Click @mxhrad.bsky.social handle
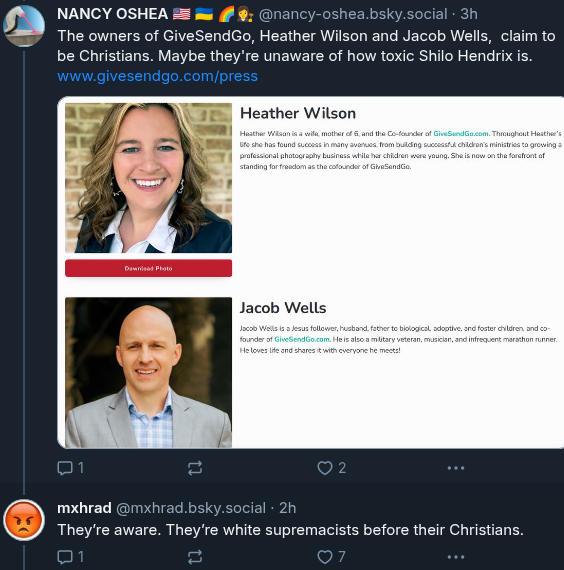The image size is (564, 570). 191,508
